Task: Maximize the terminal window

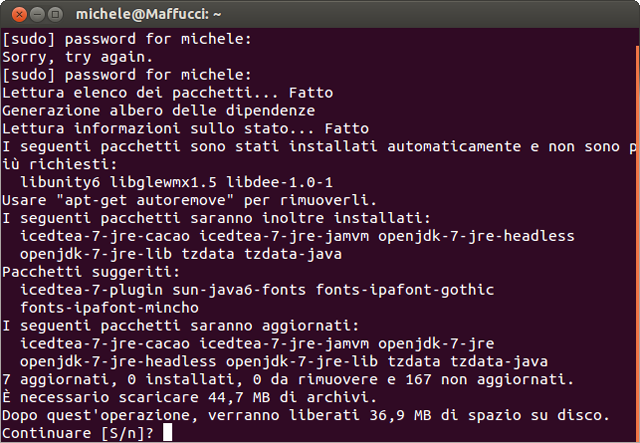Action: pyautogui.click(x=52, y=14)
